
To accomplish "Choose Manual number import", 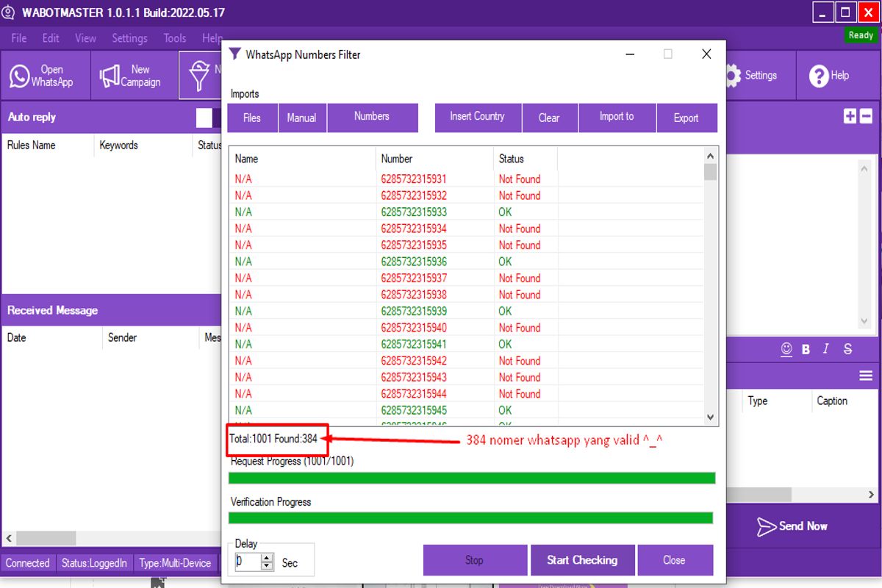I will point(302,118).
